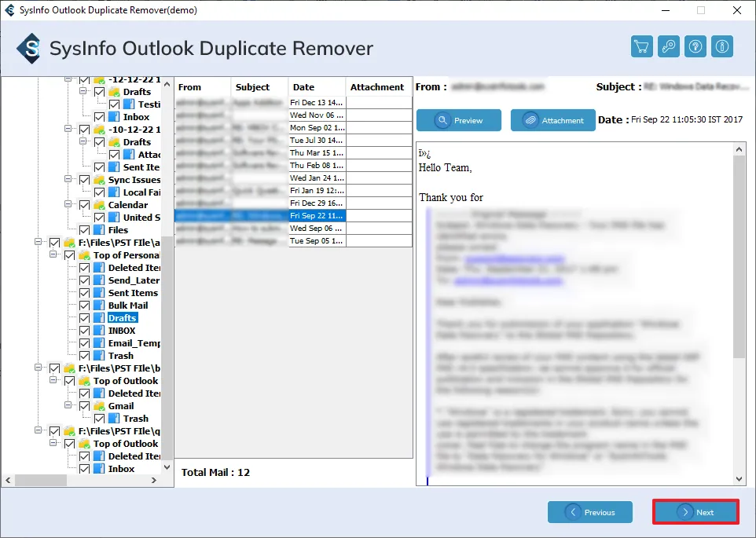Go to the Previous step
Image resolution: width=756 pixels, height=538 pixels.
point(589,512)
